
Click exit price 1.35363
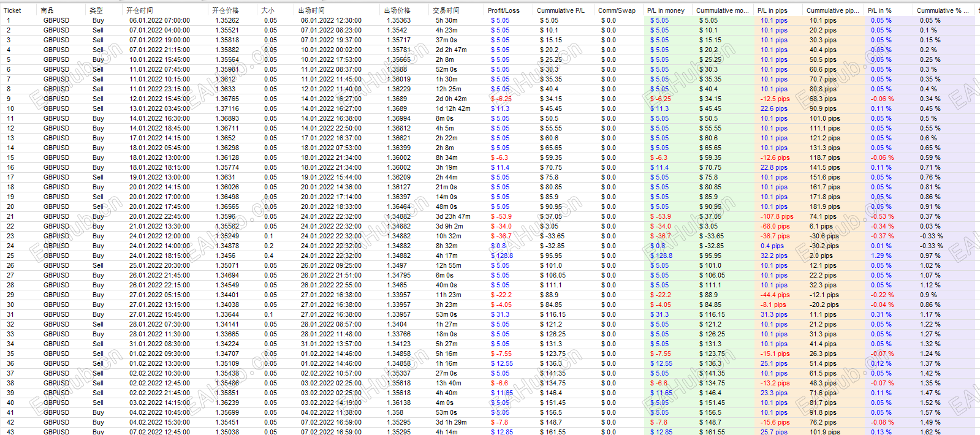[x=399, y=20]
